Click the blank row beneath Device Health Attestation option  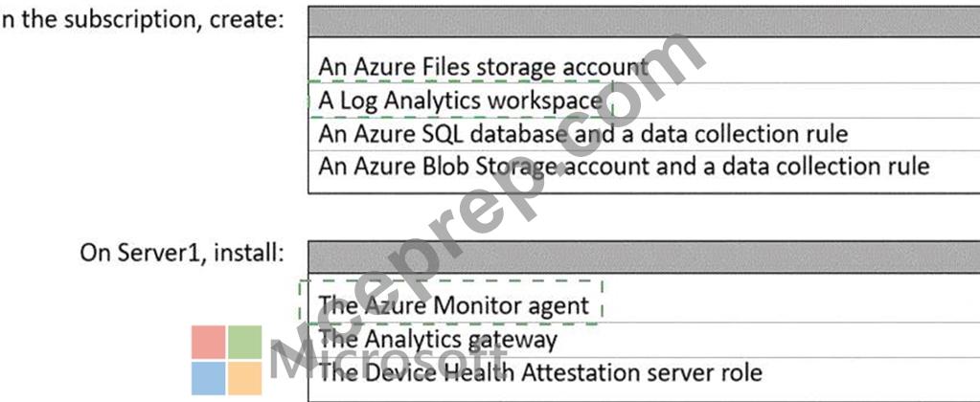644,394
